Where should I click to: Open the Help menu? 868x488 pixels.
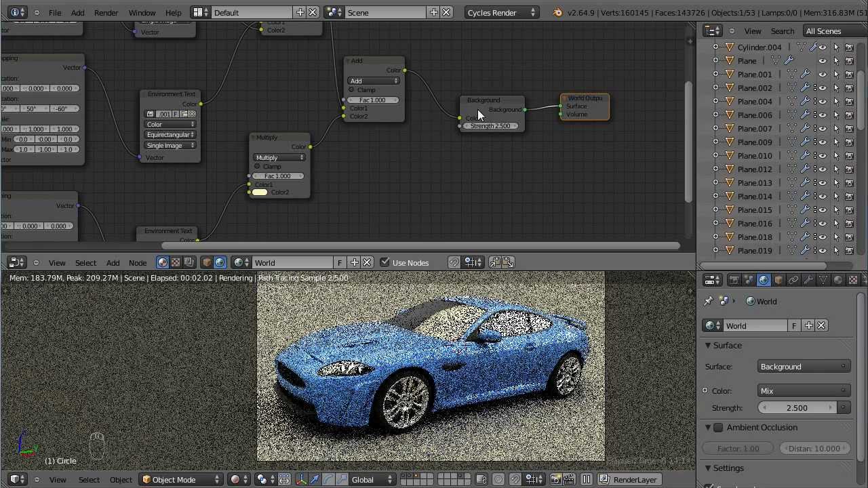173,13
